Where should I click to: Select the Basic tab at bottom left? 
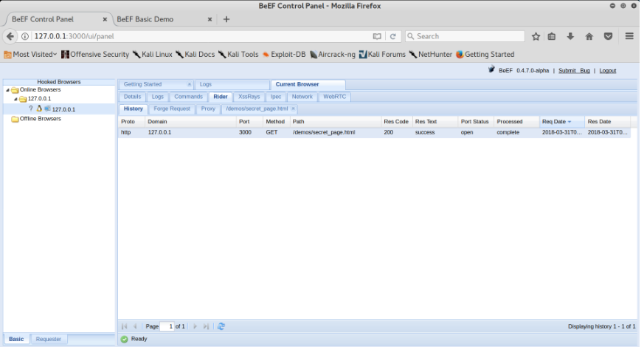coord(16,339)
